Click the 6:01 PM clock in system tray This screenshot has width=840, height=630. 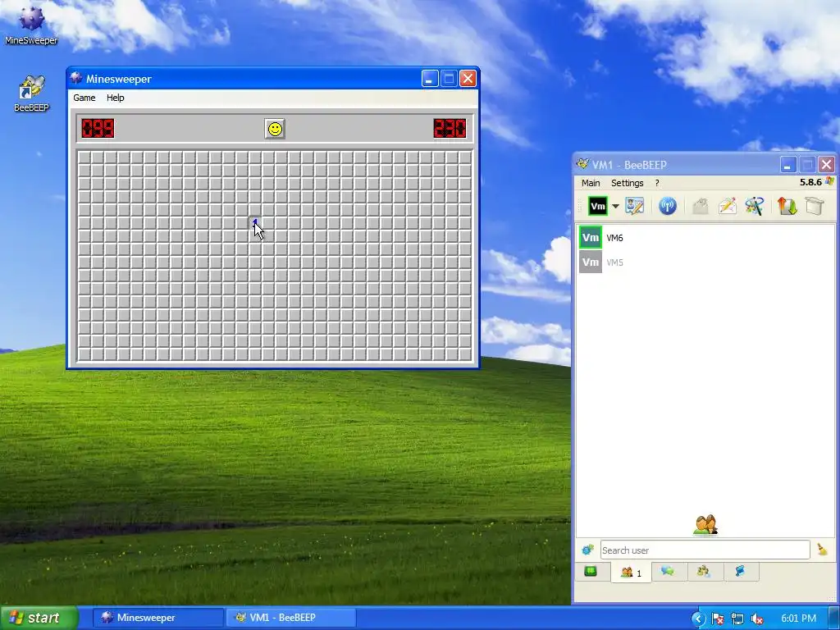pyautogui.click(x=798, y=619)
